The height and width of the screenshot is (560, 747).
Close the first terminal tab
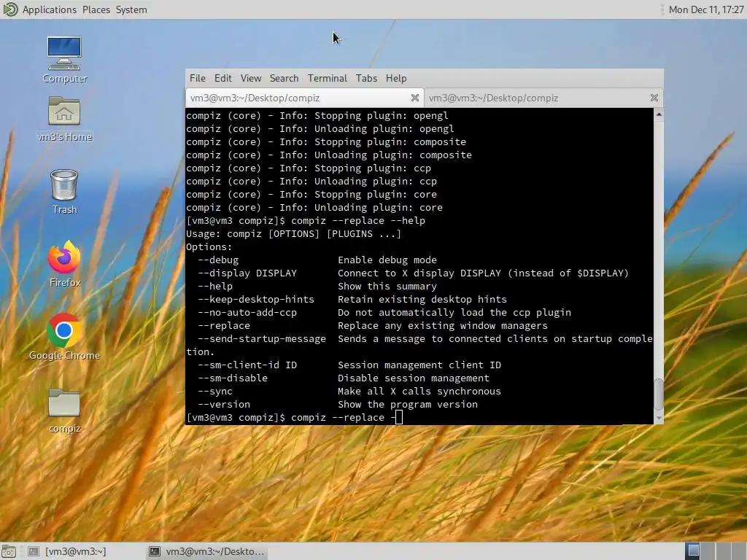[x=415, y=98]
